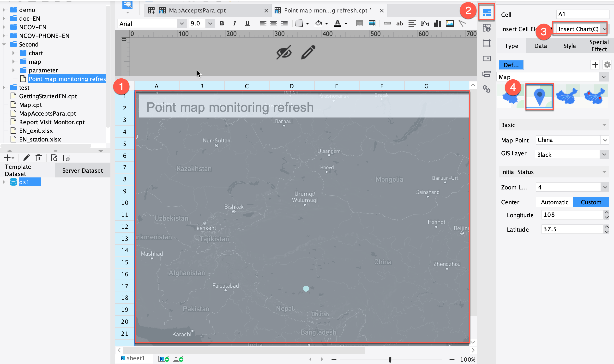The image size is (614, 364).
Task: Choose Automatic center option
Action: coord(554,202)
